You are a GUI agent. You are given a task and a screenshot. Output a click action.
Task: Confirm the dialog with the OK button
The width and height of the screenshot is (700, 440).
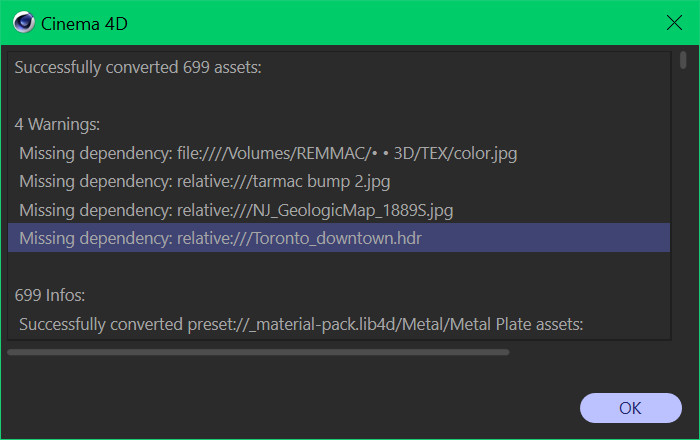pos(630,408)
